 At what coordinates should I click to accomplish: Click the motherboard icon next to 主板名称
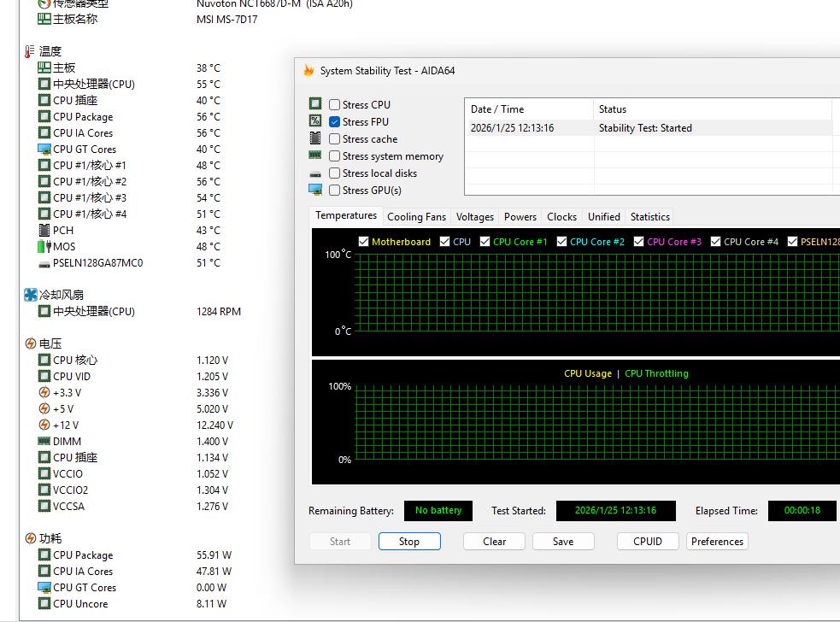[x=44, y=19]
